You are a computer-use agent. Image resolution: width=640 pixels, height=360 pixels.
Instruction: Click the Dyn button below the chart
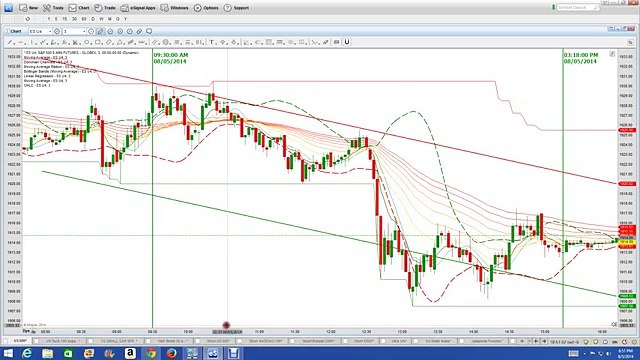pyautogui.click(x=27, y=331)
